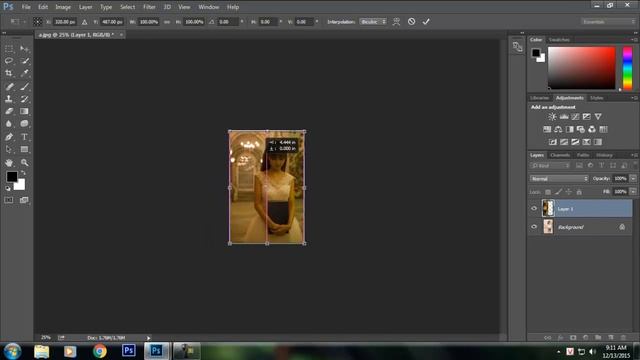Select the Spot Healing Brush tool
The height and width of the screenshot is (360, 640).
(9, 86)
